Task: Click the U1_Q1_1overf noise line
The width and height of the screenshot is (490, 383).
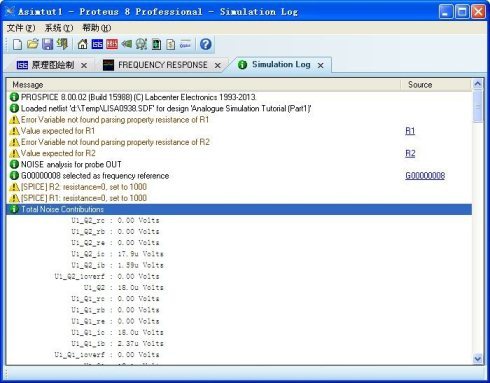Action: [107, 355]
